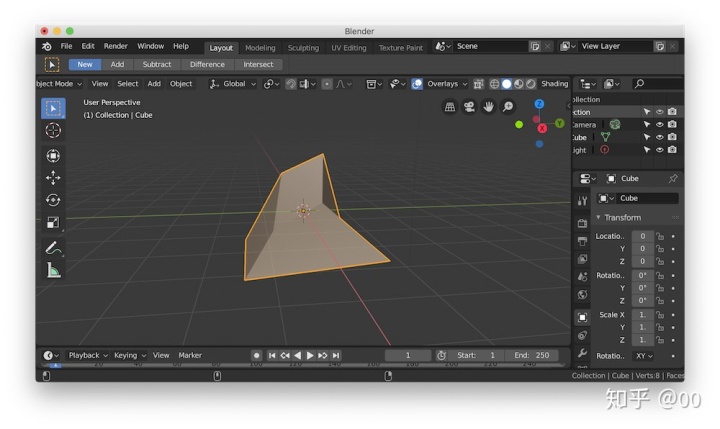
Task: Switch to wireframe shading mode
Action: click(494, 84)
